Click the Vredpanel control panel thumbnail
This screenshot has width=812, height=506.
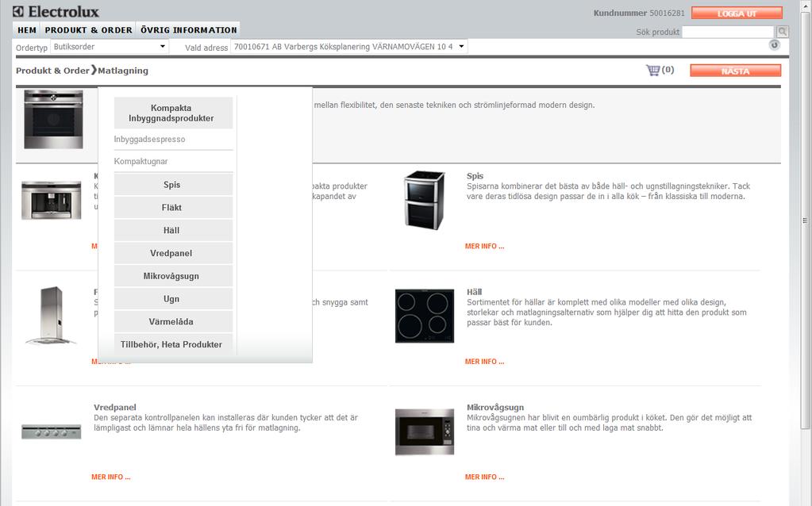tap(52, 431)
